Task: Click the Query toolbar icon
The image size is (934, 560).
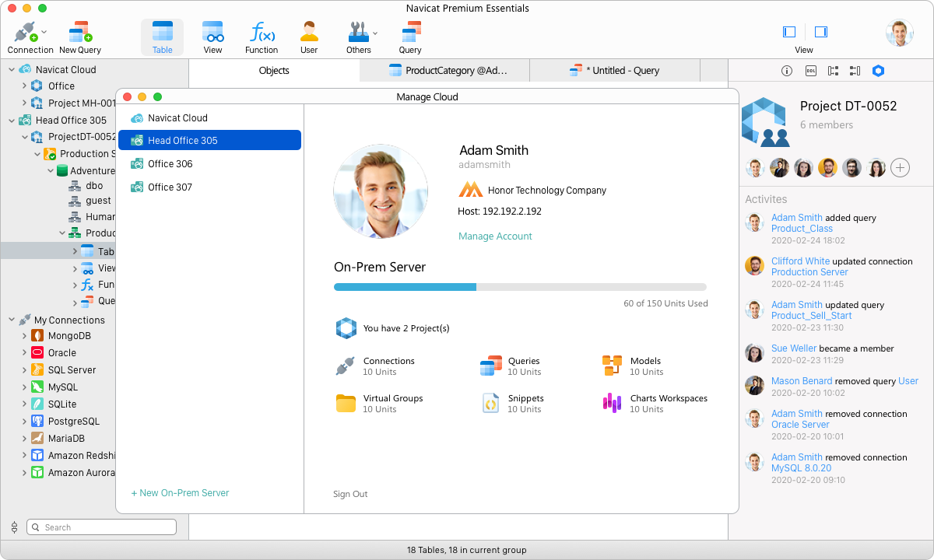Action: click(410, 37)
